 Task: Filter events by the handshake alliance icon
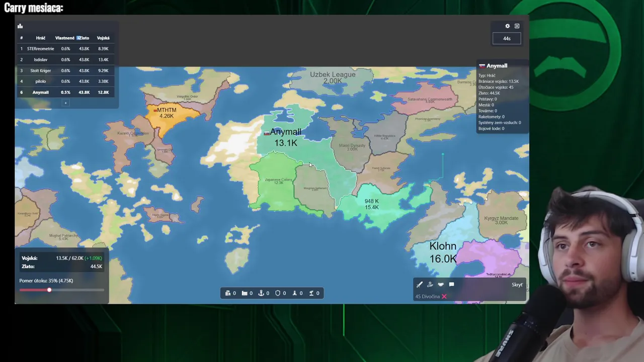point(441,285)
